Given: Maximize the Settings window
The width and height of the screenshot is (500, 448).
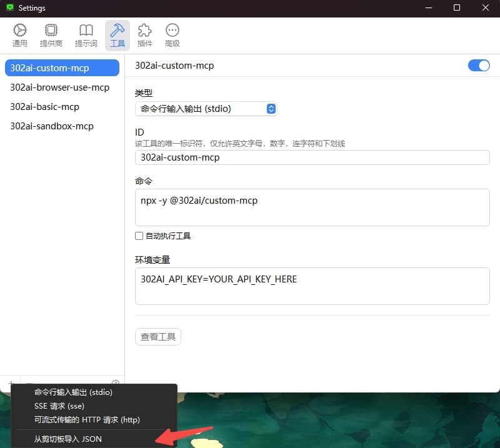Looking at the screenshot, I should pos(457,7).
